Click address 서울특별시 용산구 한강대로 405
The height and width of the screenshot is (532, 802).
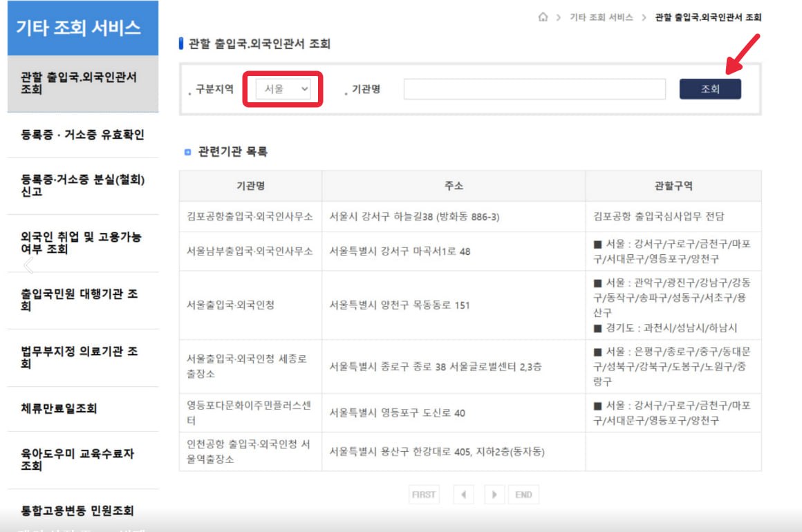tap(436, 452)
